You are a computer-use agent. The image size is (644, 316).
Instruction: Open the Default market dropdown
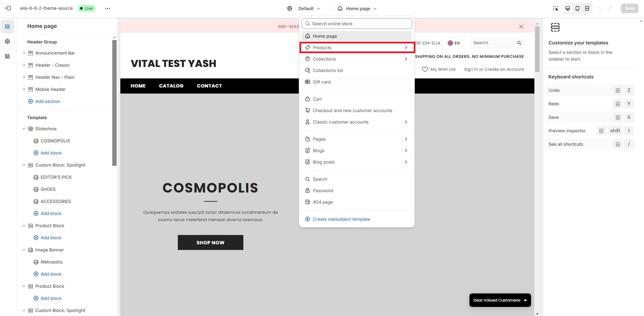(304, 8)
